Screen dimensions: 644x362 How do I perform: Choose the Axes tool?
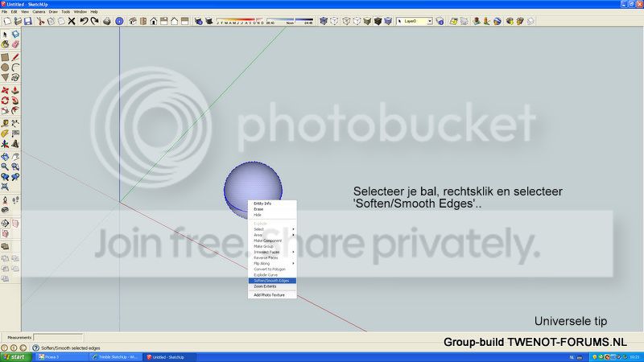(5, 144)
